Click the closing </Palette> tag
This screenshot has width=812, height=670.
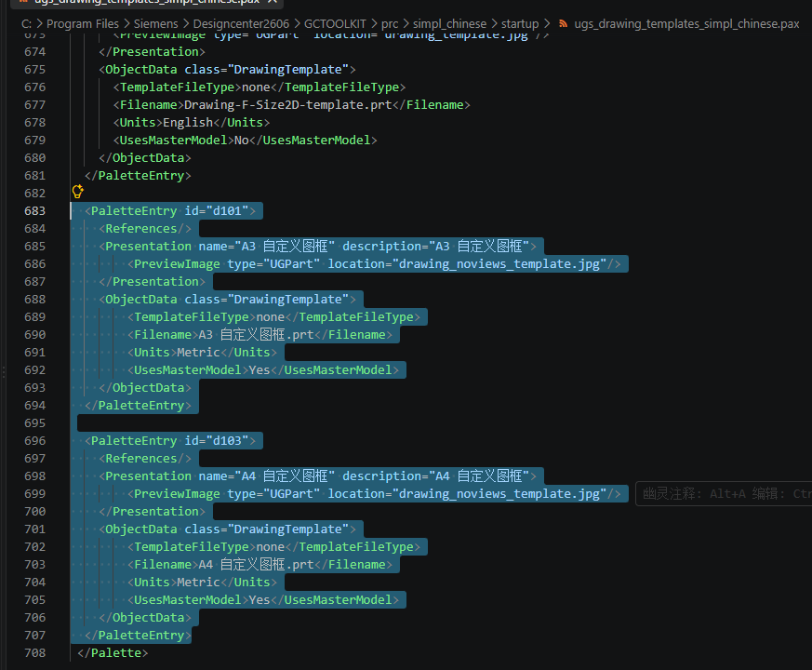(x=113, y=653)
